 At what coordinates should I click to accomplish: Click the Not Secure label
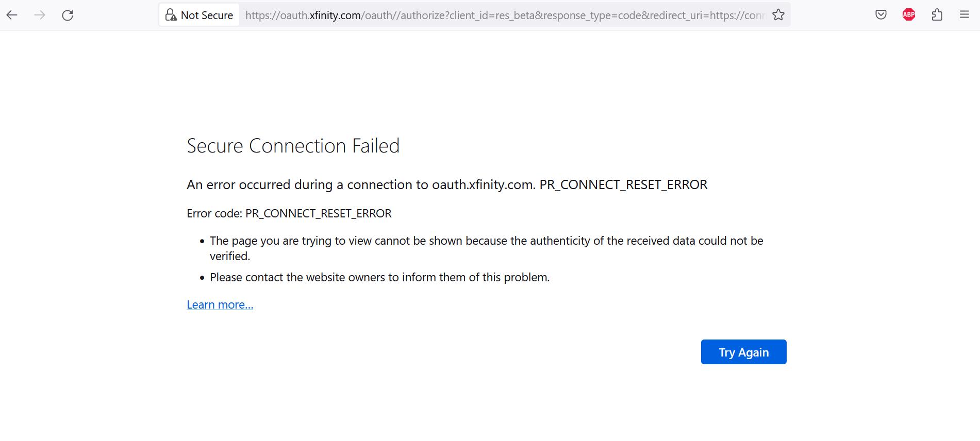(x=206, y=15)
